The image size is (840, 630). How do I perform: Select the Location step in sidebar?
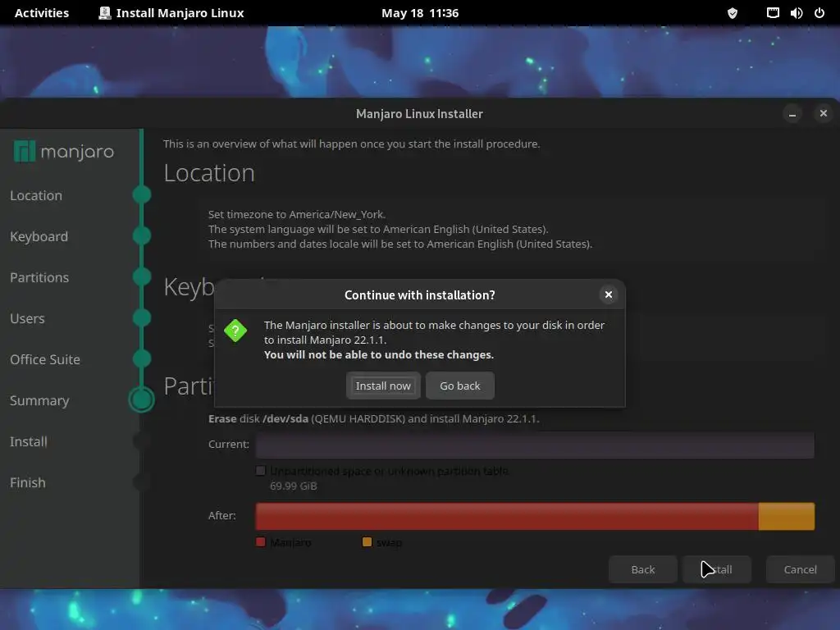point(36,195)
